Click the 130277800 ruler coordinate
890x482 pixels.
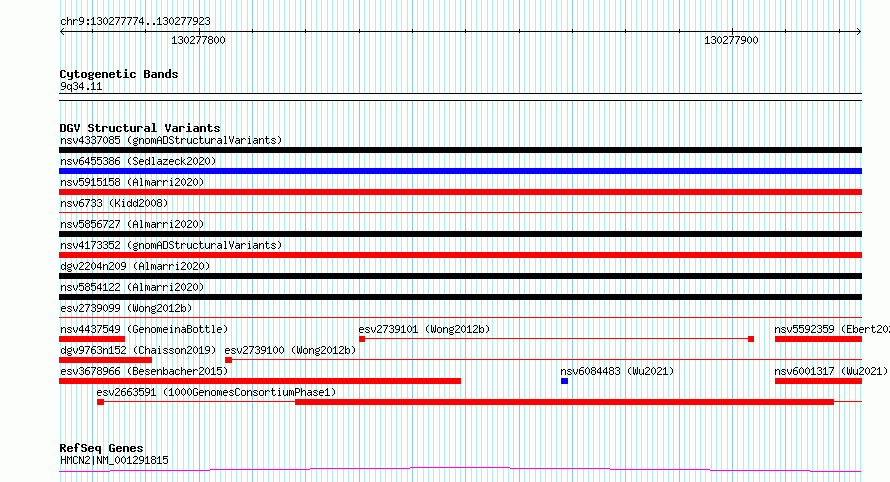198,40
